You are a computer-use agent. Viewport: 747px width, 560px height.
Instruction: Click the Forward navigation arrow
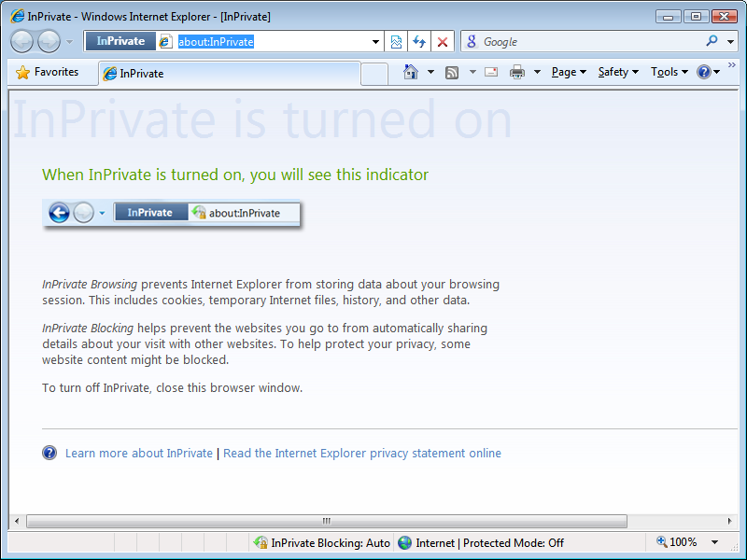click(x=49, y=41)
